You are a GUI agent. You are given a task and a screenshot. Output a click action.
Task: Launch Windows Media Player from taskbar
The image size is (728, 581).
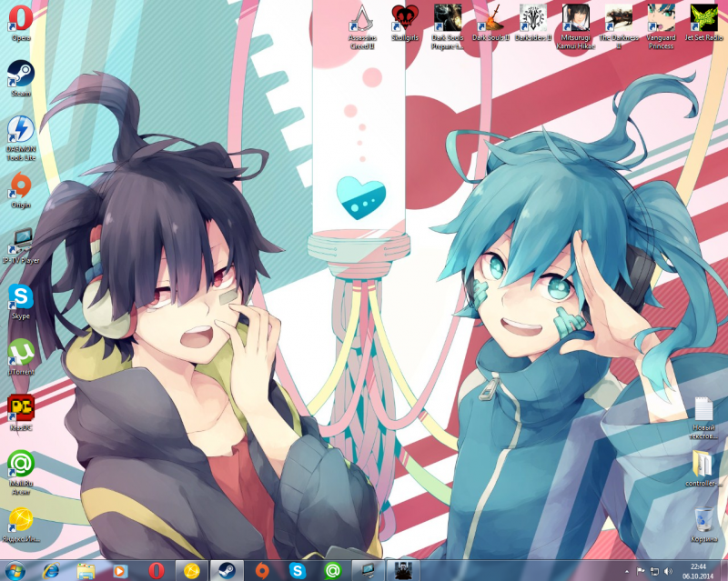[x=120, y=570]
